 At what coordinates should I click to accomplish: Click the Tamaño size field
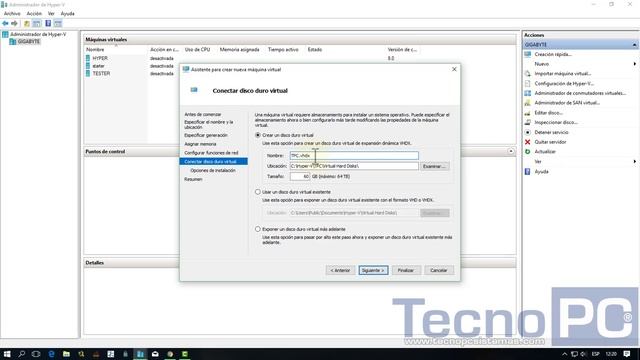300,176
